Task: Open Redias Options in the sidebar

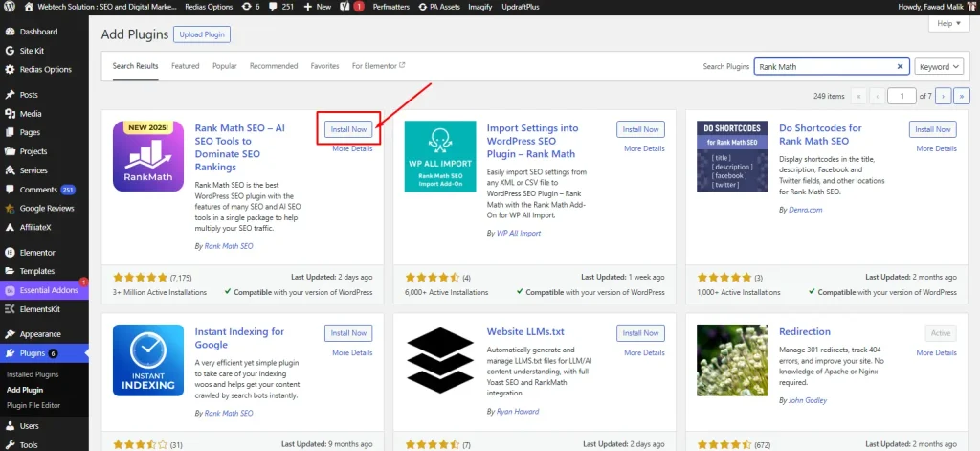Action: tap(44, 70)
